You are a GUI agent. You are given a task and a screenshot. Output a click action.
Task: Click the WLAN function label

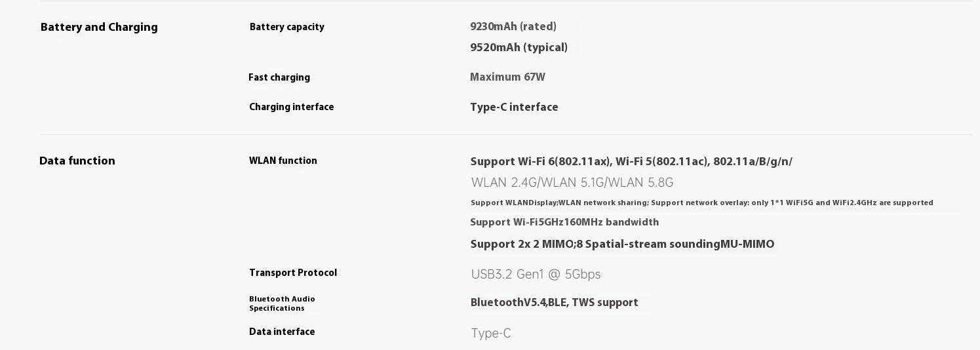[283, 161]
